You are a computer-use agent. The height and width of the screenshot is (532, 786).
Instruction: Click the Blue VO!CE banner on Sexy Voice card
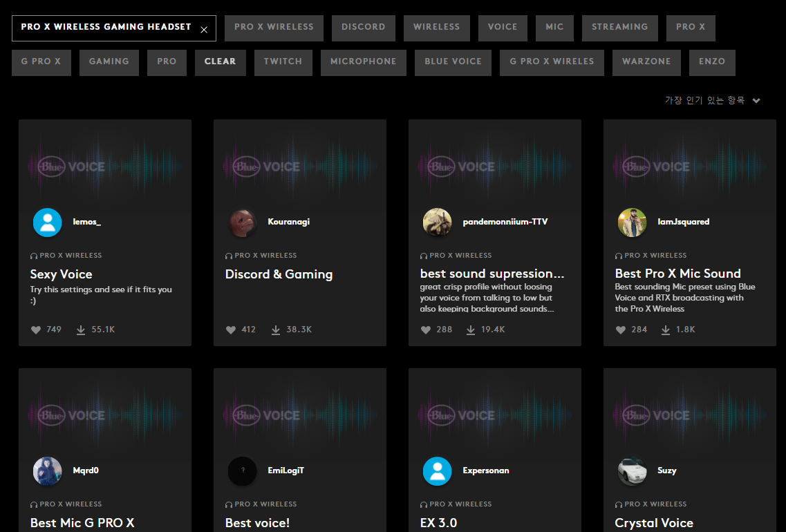[x=105, y=166]
